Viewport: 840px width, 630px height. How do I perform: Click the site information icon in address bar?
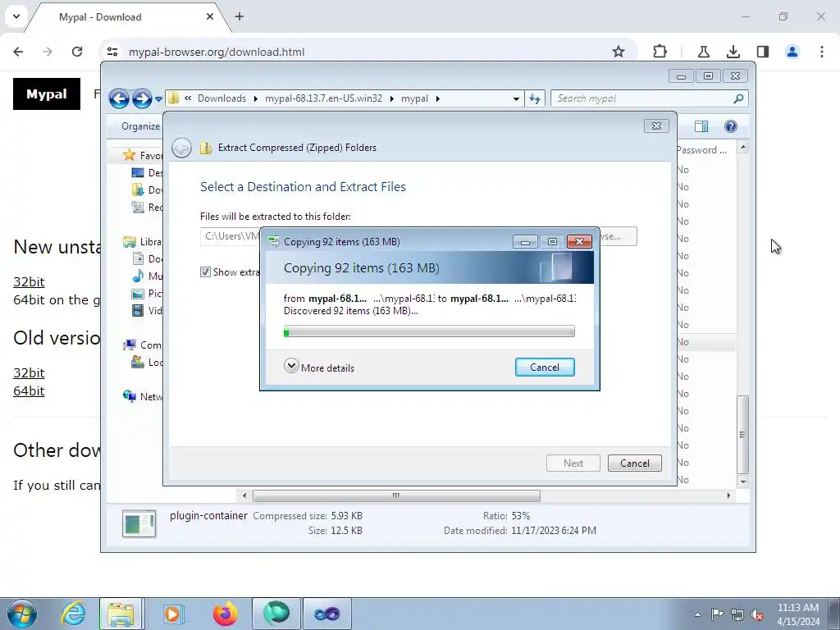coord(112,52)
